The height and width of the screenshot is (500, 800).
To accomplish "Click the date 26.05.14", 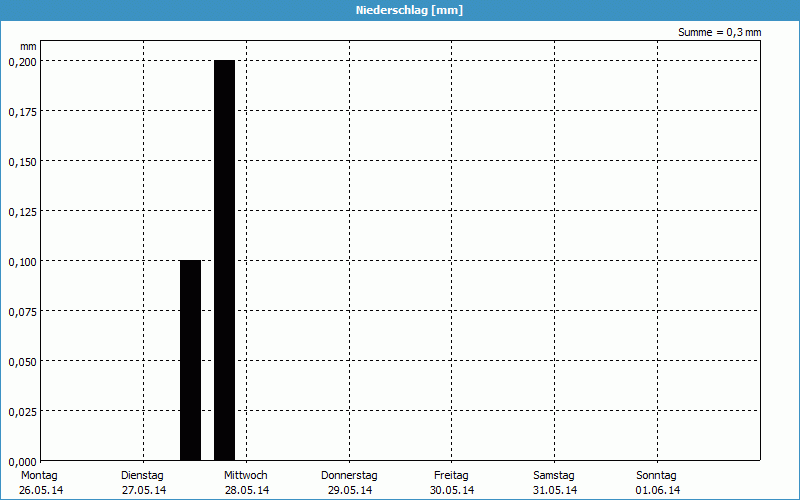I will 41,491.
